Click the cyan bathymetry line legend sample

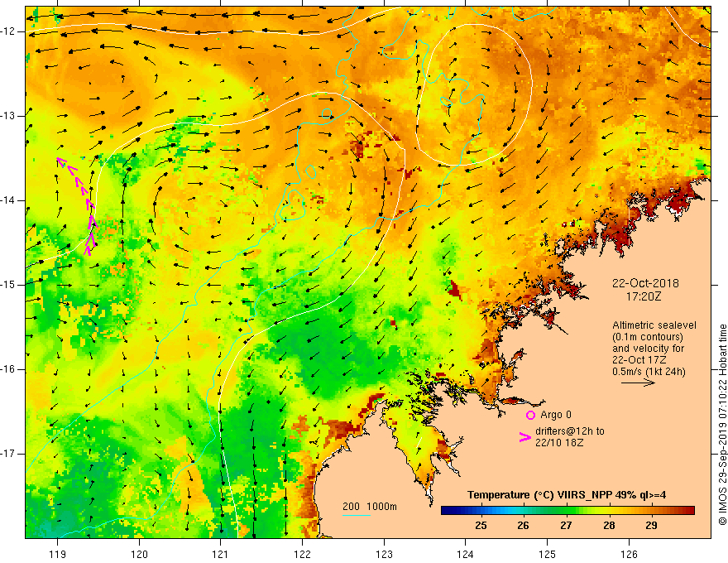click(x=356, y=515)
